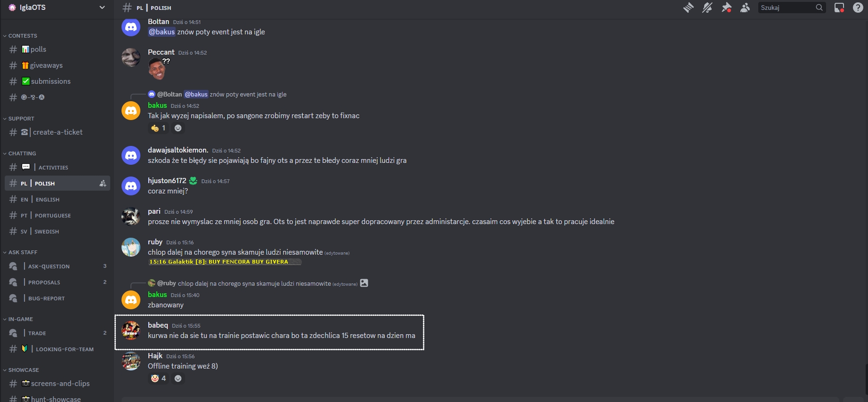Click the Szukaj search field

(x=787, y=8)
